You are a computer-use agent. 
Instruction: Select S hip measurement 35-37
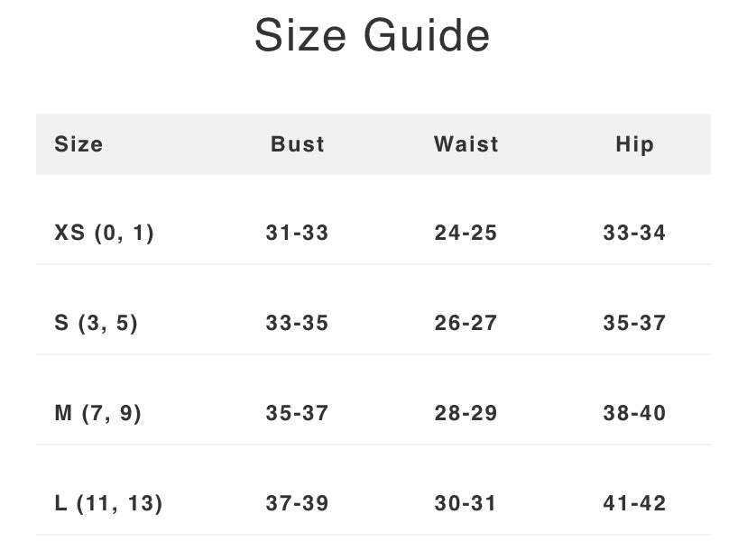pyautogui.click(x=634, y=323)
